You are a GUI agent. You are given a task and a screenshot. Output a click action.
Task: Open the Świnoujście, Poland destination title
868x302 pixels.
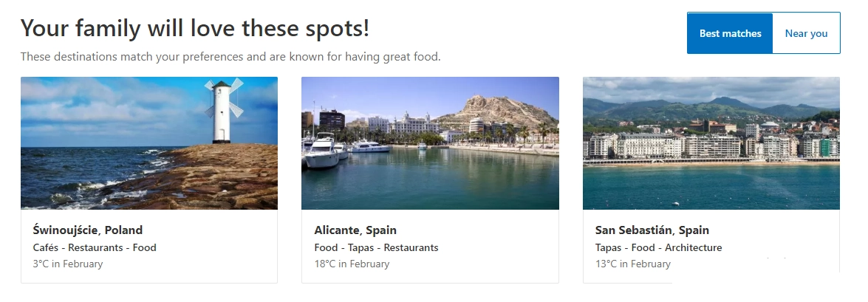(x=88, y=230)
